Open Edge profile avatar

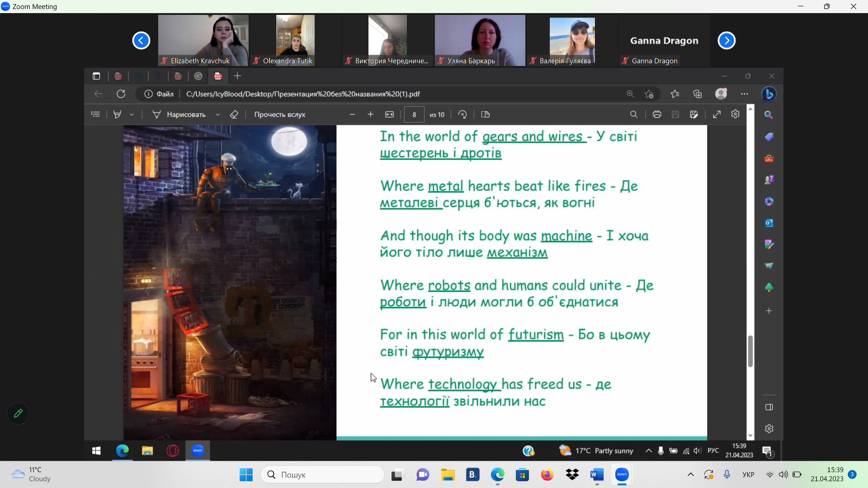(721, 94)
